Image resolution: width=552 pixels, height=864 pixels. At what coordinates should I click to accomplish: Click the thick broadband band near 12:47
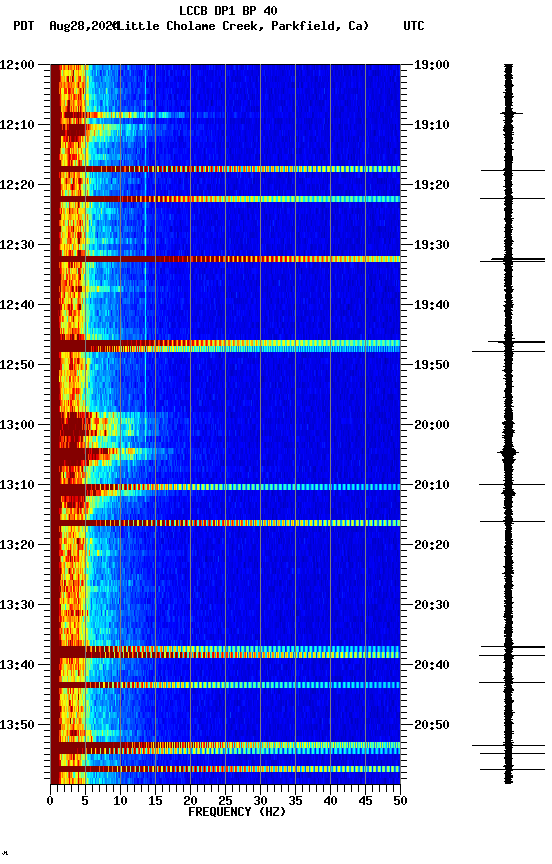(225, 346)
